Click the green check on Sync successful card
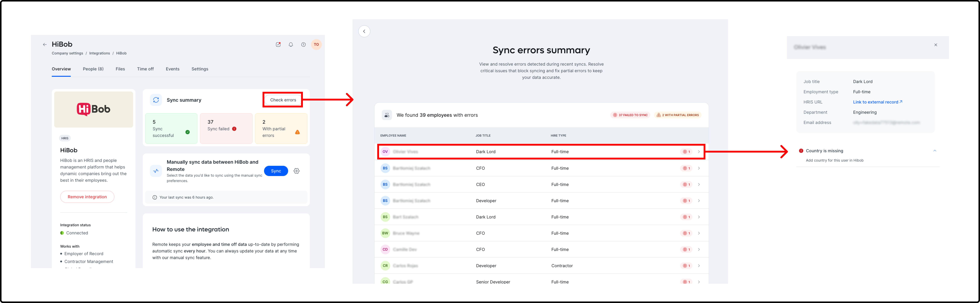The image size is (980, 303). (188, 132)
